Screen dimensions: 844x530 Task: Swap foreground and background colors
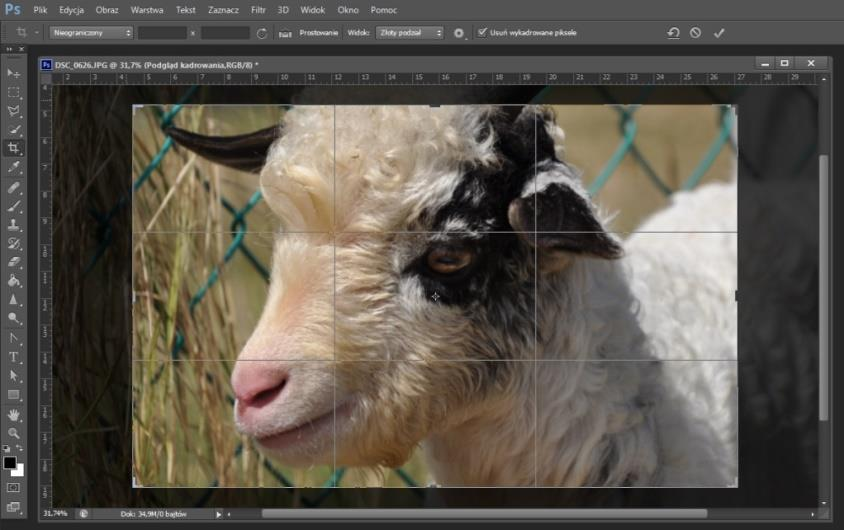[x=23, y=451]
